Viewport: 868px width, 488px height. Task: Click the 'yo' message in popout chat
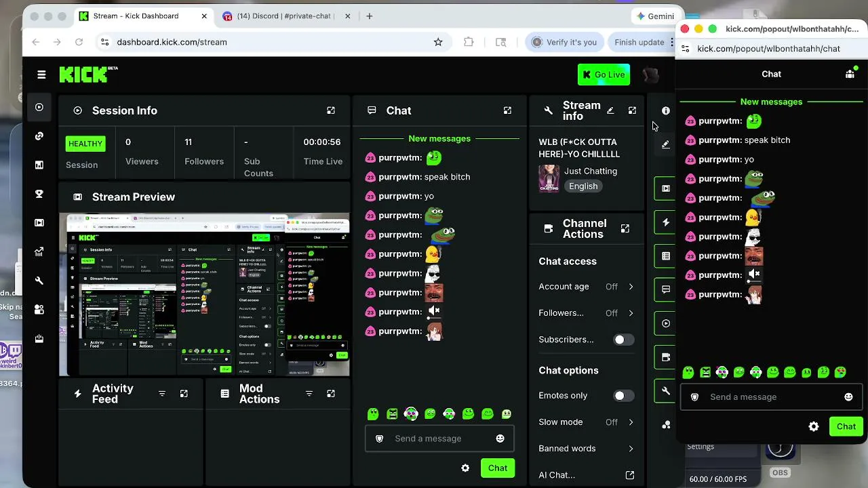point(749,159)
